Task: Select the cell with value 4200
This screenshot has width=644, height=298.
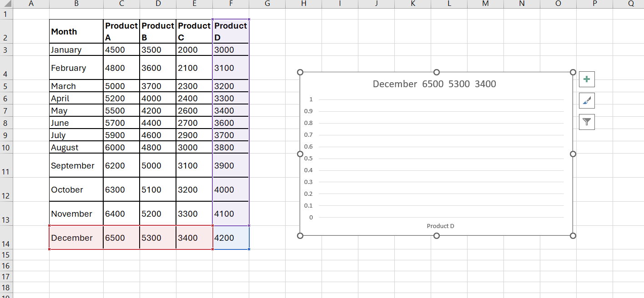Action: tap(231, 238)
